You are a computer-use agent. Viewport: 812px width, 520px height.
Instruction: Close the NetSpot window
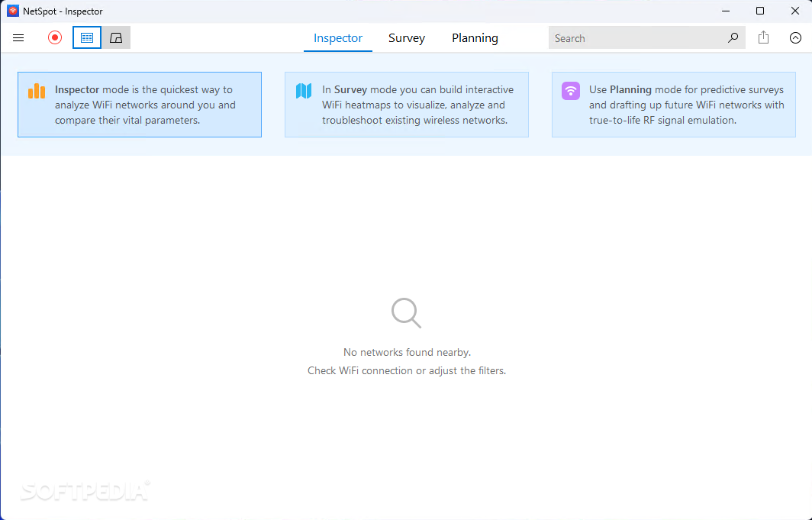point(795,11)
